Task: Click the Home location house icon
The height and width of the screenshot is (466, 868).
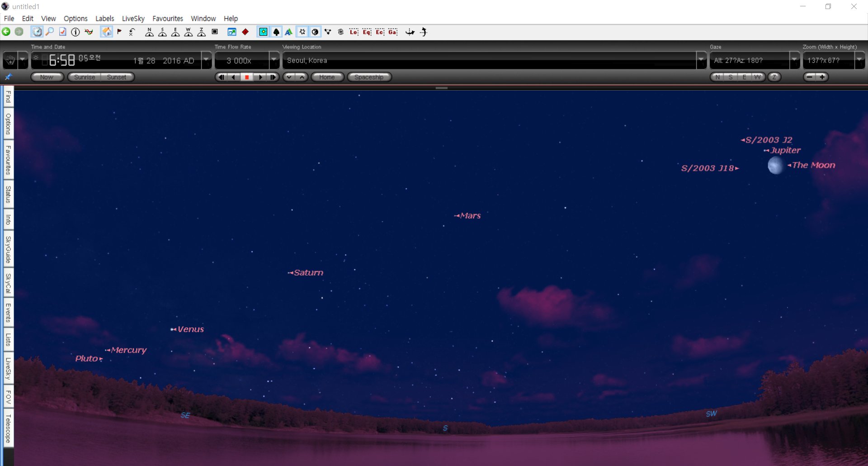Action: pos(106,32)
